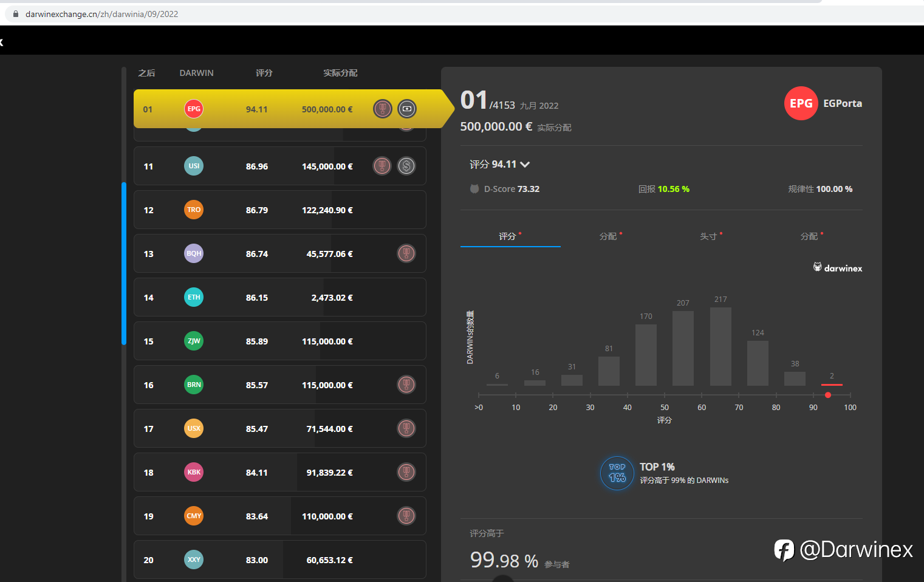Viewport: 924px width, 582px height.
Task: Open the EGPorta name link
Action: [843, 103]
